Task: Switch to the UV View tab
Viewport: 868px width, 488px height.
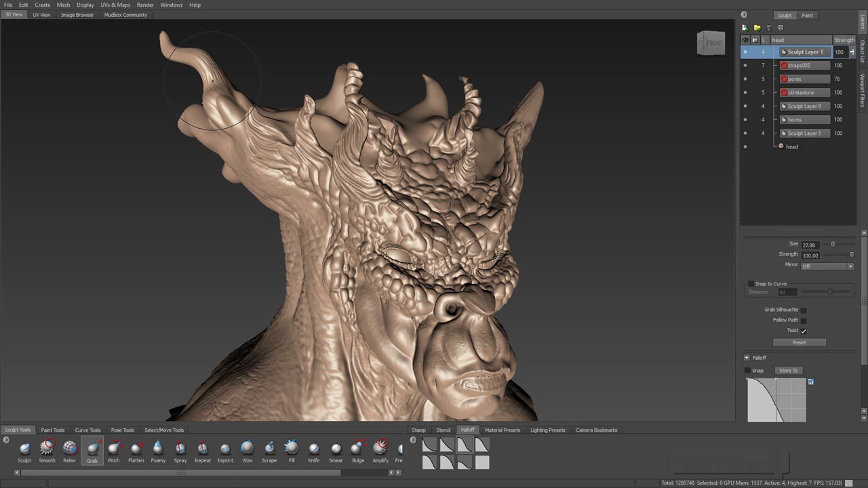Action: point(41,15)
